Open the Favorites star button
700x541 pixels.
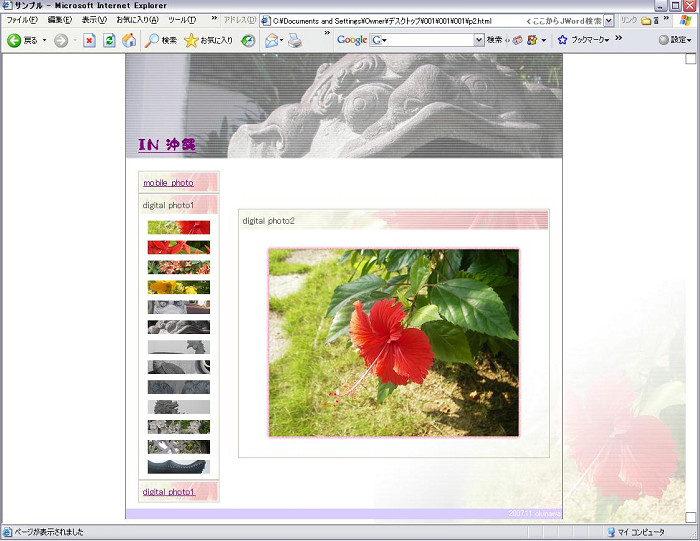click(x=208, y=41)
